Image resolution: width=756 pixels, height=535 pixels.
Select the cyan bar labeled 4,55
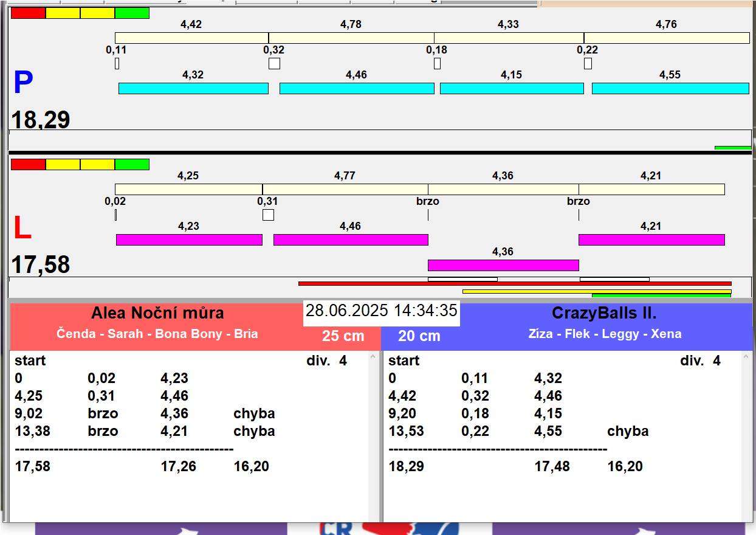670,88
